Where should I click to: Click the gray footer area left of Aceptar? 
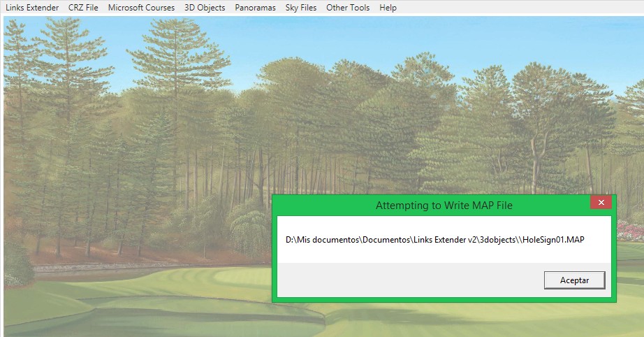click(405, 280)
